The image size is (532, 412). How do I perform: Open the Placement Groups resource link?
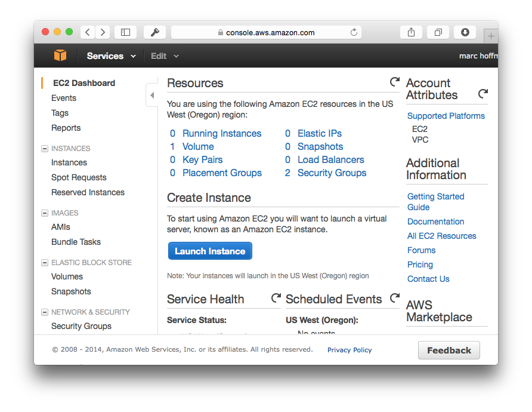coord(222,173)
